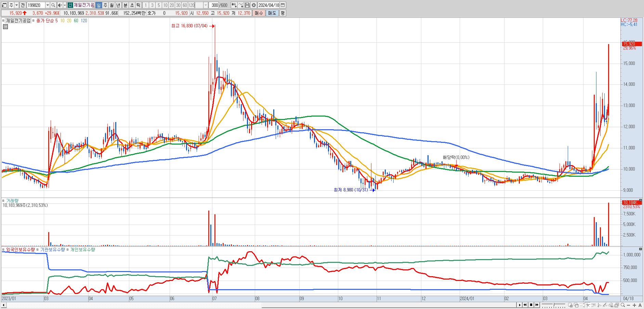This screenshot has width=644, height=309.
Task: Click the stop replay button
Action: click(531, 305)
